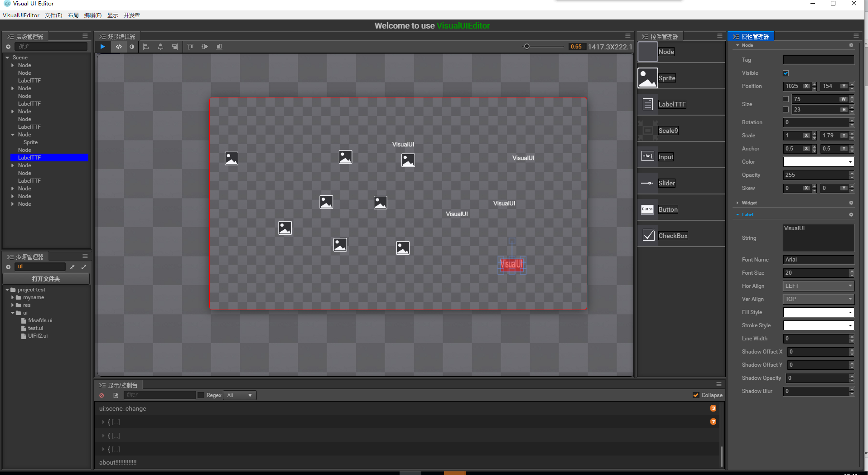Select the Slider control icon

648,183
